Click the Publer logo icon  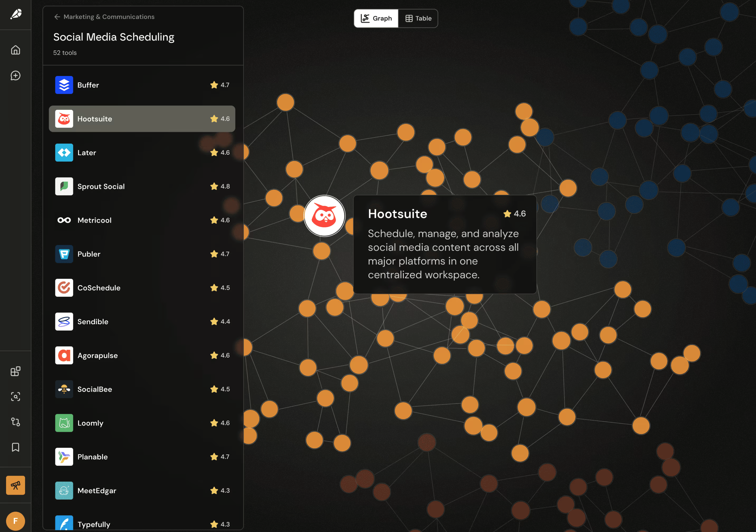point(64,254)
